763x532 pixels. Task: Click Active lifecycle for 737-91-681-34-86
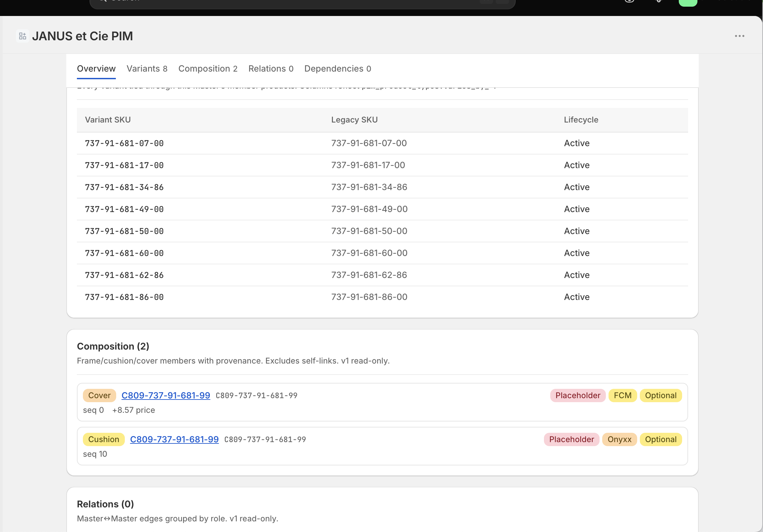pos(577,187)
